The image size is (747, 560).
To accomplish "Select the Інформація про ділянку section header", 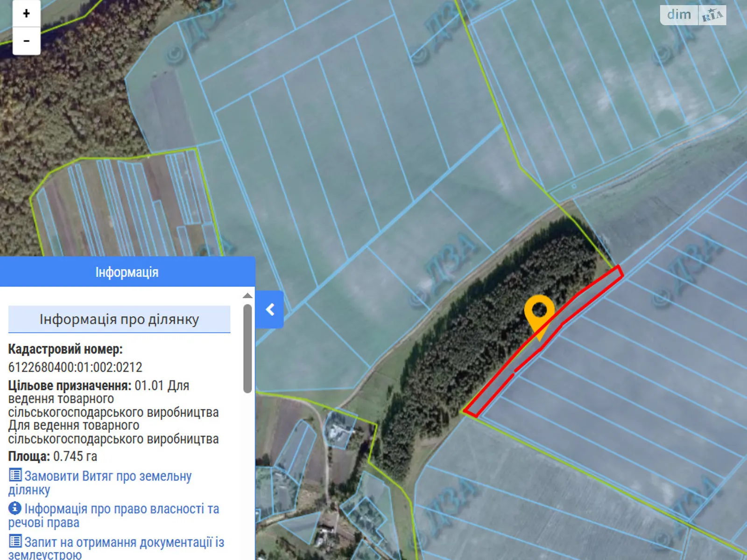I will (x=119, y=319).
